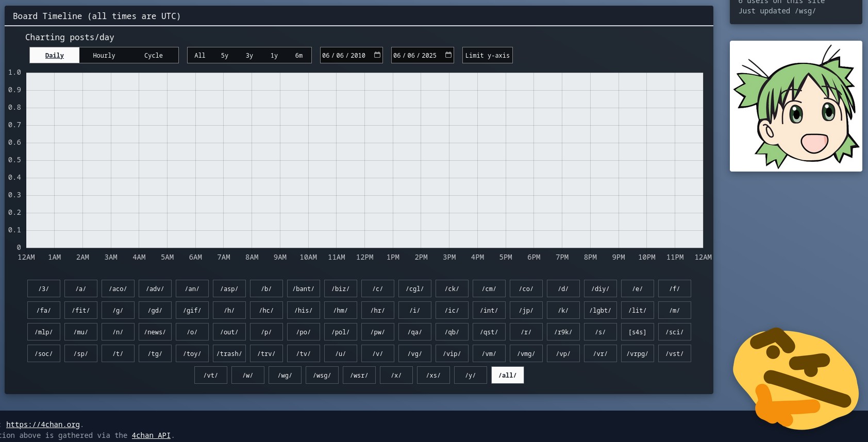Select the /toy/ board
The height and width of the screenshot is (442, 868).
192,353
